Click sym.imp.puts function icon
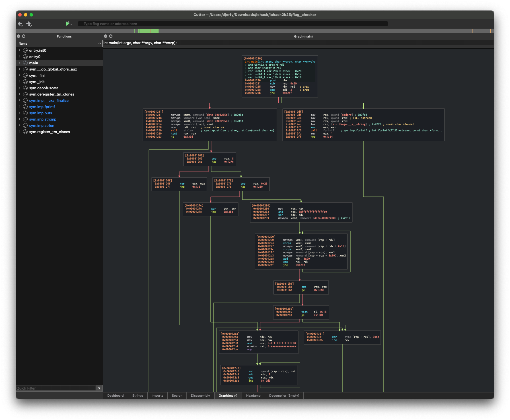The image size is (510, 420). (25, 113)
